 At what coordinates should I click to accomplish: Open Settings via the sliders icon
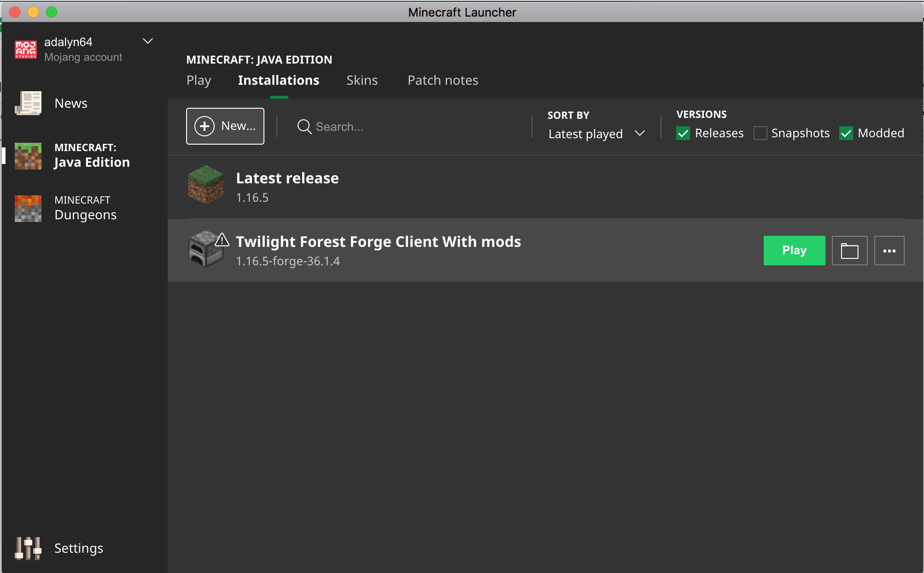click(28, 548)
